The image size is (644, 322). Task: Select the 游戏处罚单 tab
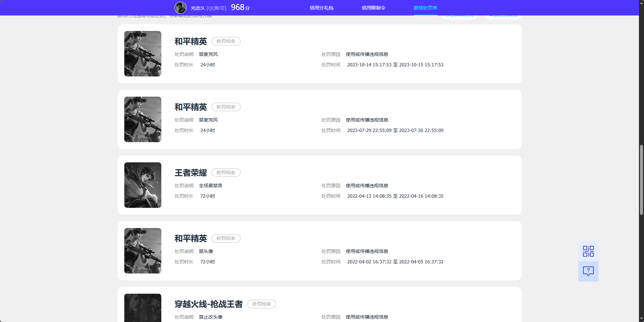click(x=425, y=8)
